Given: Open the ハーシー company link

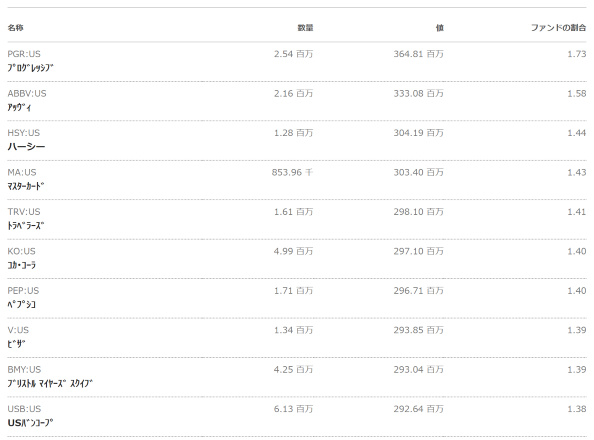Looking at the screenshot, I should [26, 147].
